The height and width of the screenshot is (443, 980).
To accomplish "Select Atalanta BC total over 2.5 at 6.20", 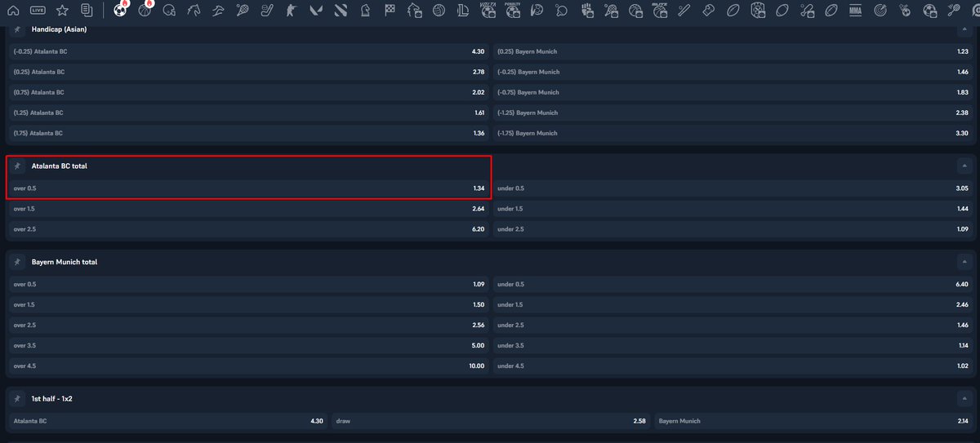I will [248, 229].
